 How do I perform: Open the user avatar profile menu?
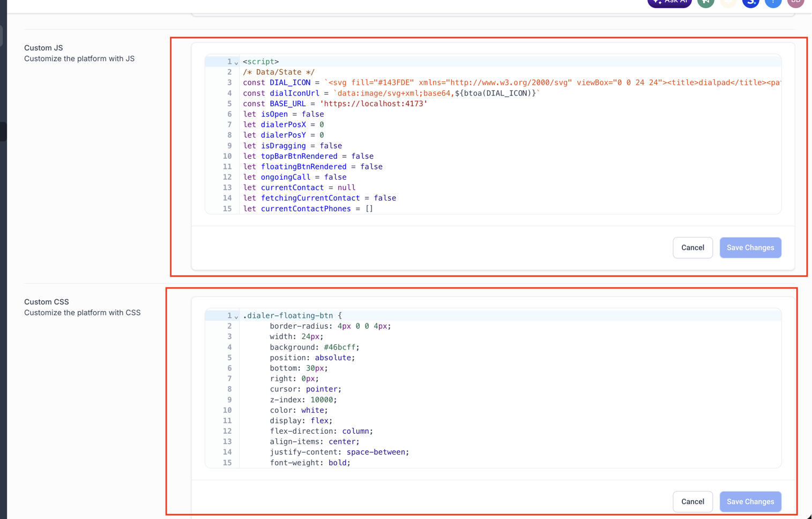(x=795, y=2)
